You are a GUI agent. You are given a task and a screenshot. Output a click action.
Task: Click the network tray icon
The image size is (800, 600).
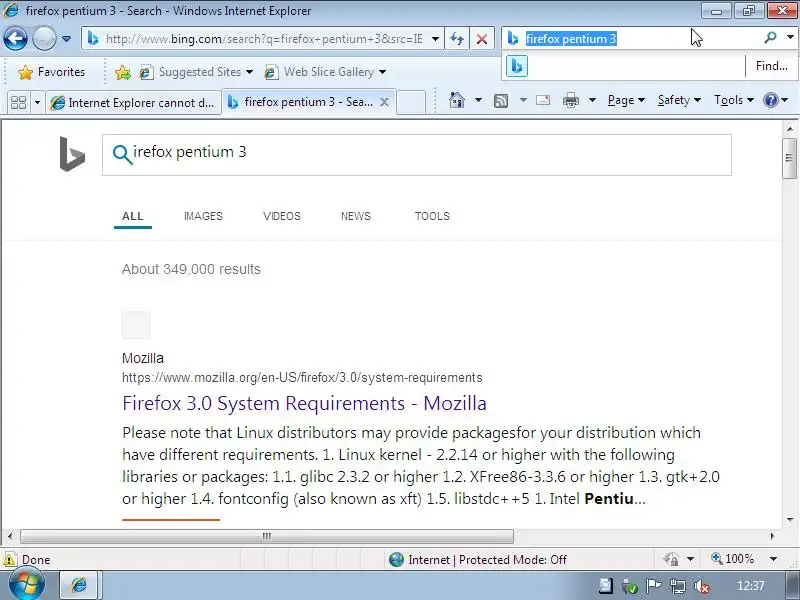(x=678, y=587)
